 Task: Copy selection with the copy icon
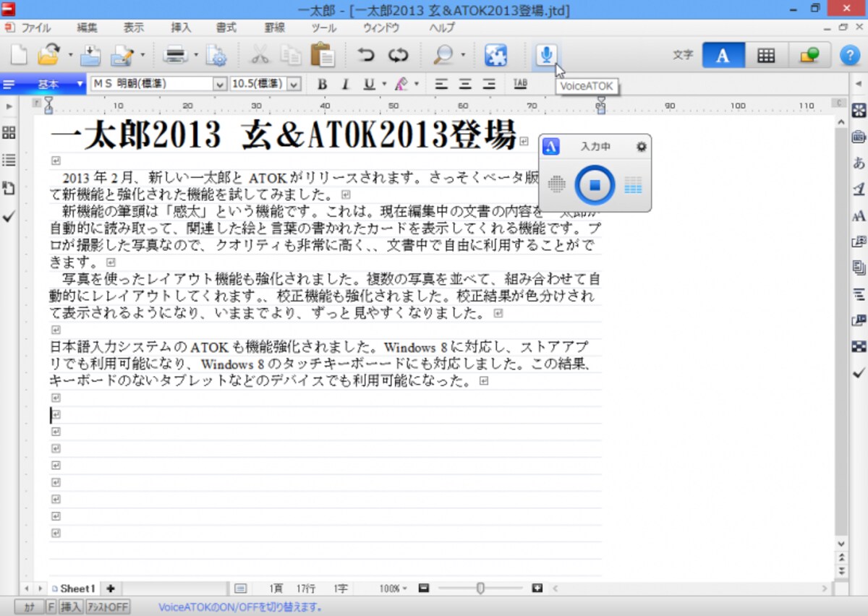291,56
